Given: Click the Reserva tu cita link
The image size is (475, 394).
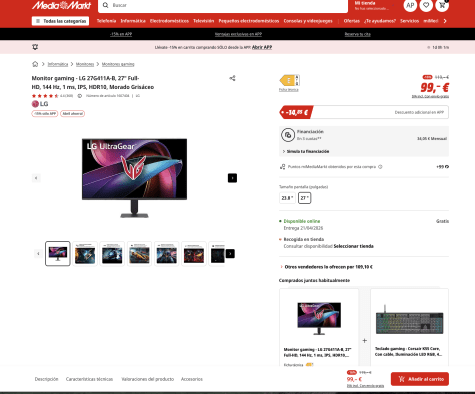Looking at the screenshot, I should pyautogui.click(x=358, y=34).
